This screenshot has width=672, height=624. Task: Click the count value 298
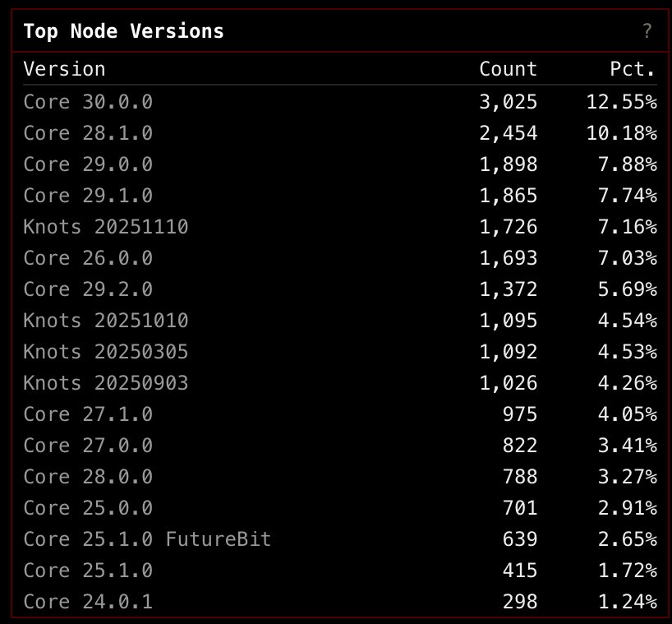coord(520,602)
